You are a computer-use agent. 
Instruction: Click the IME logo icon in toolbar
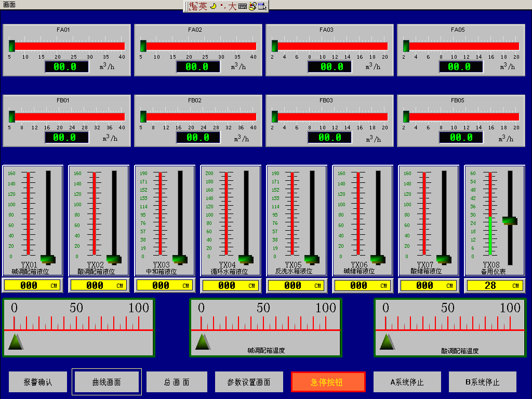click(193, 6)
